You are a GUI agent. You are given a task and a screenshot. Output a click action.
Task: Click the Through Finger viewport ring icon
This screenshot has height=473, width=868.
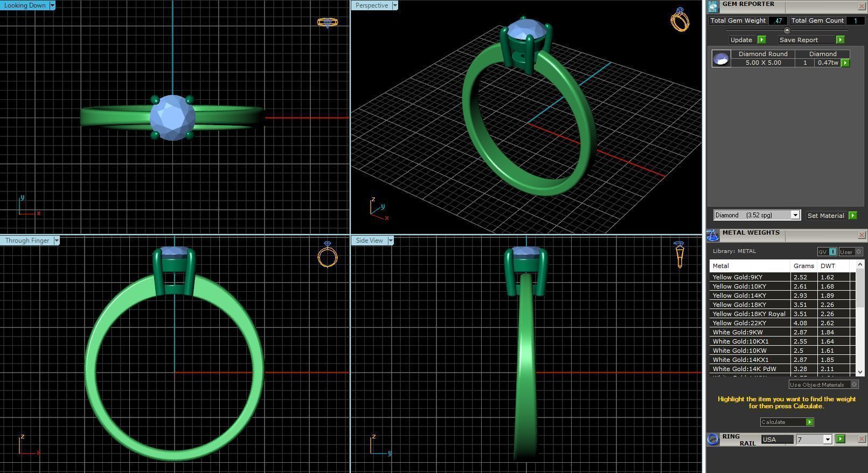click(x=328, y=255)
